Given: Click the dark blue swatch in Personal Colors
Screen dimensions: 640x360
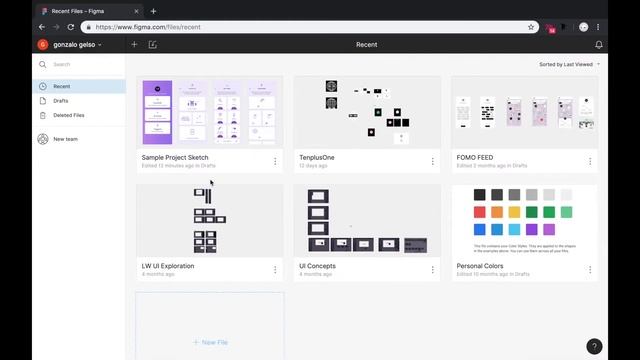Looking at the screenshot, I should 480,229.
